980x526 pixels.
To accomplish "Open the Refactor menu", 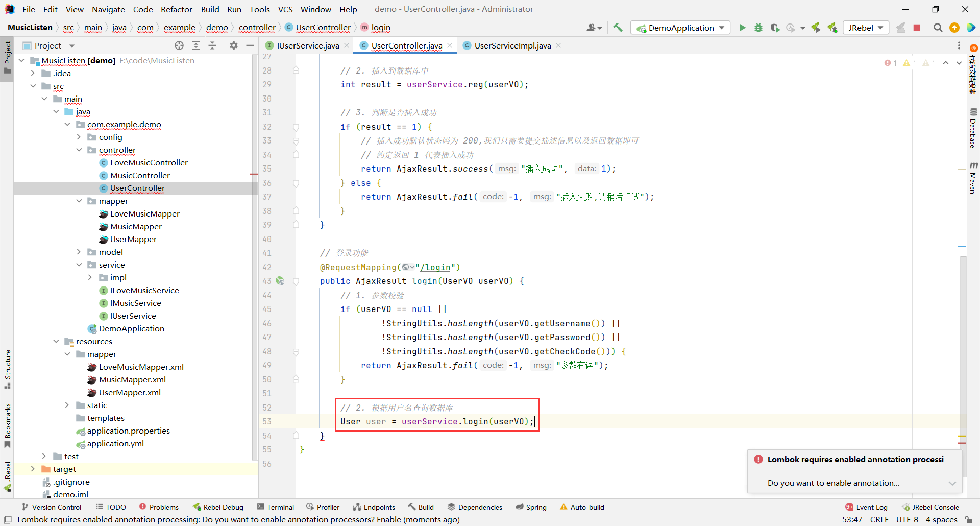I will (x=176, y=9).
